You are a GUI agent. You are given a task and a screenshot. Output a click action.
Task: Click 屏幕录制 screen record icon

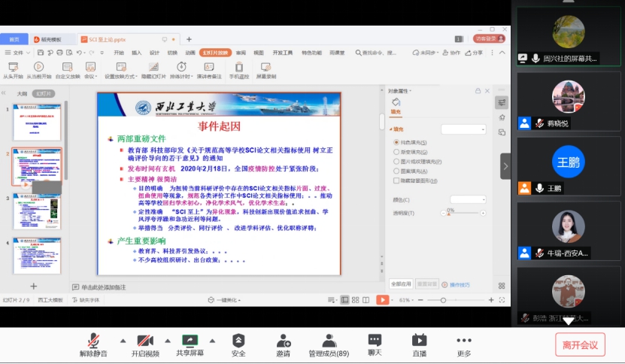click(x=265, y=67)
